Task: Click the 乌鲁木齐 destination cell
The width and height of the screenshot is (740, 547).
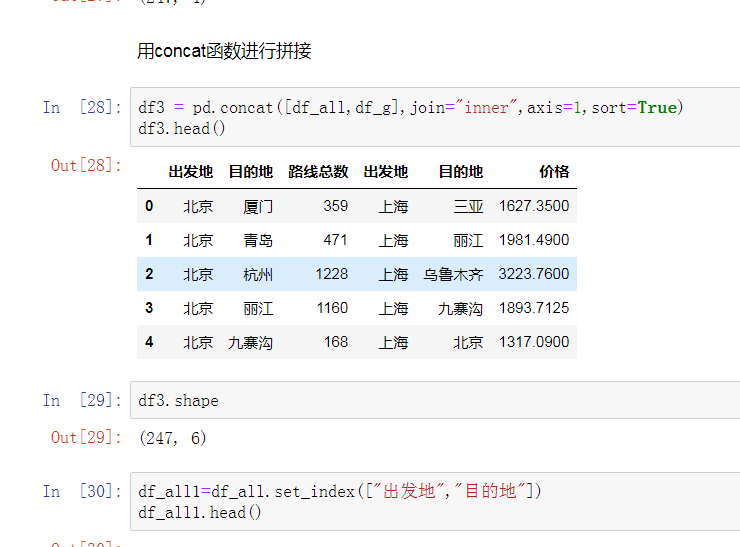Action: point(453,274)
